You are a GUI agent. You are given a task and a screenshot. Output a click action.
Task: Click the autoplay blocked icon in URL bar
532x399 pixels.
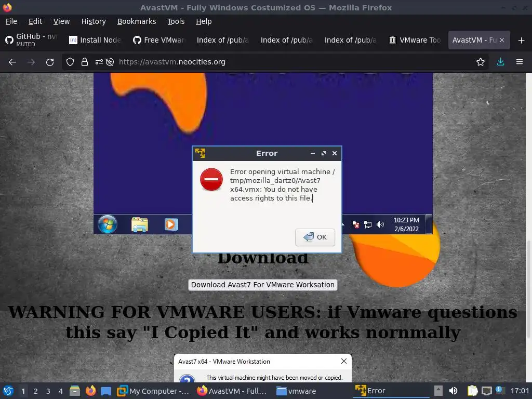[110, 62]
